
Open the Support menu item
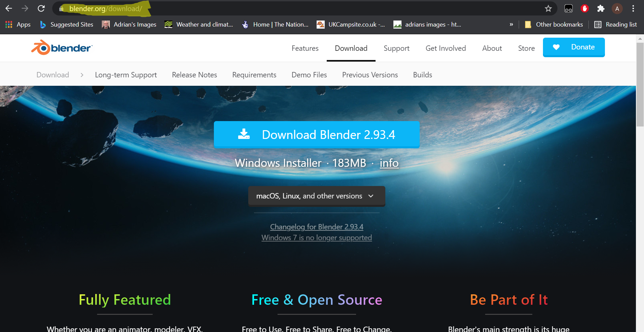click(x=396, y=48)
